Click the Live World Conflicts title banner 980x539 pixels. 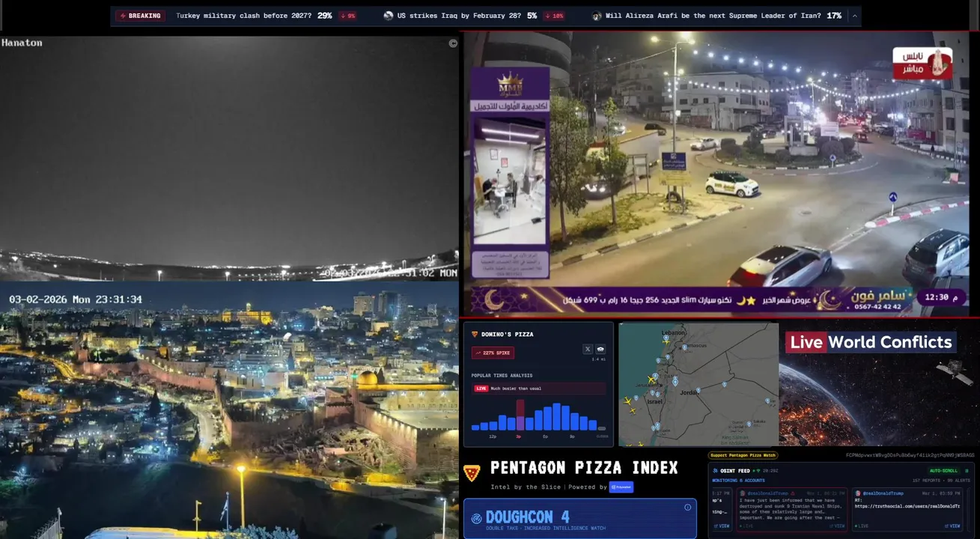pyautogui.click(x=871, y=342)
